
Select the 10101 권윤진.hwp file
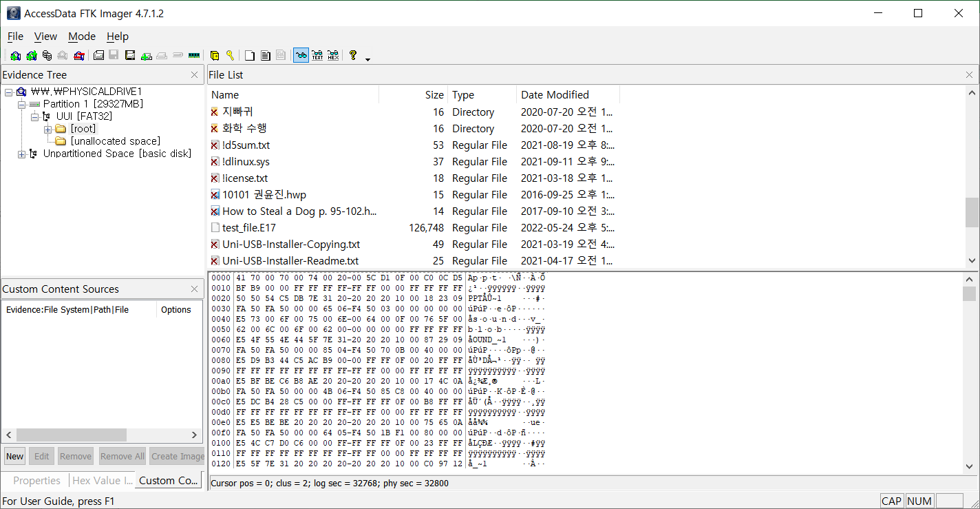coord(264,195)
